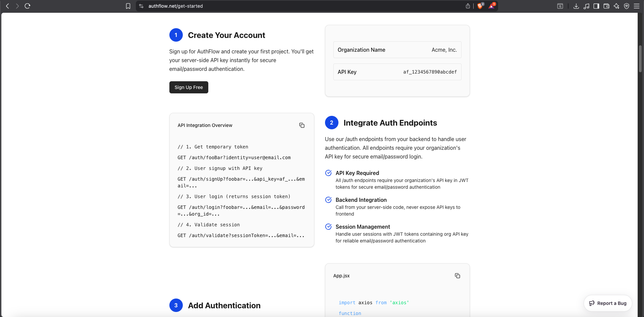This screenshot has width=644, height=317.
Task: Open the Brave Shields panel
Action: [x=480, y=6]
